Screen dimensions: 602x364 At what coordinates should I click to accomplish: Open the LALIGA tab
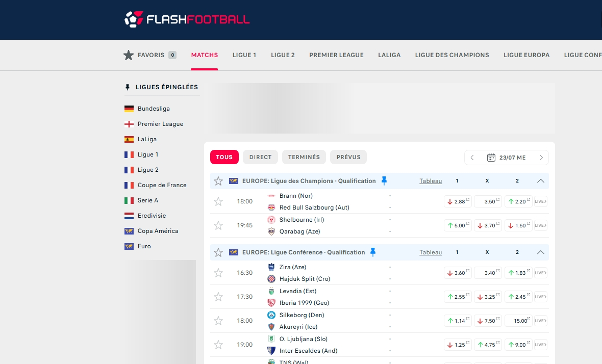pyautogui.click(x=389, y=55)
